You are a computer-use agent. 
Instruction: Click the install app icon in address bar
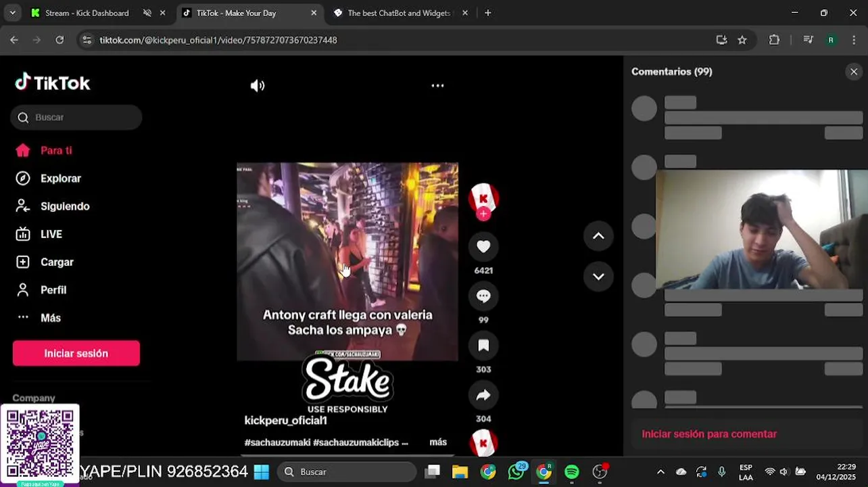[x=721, y=40]
